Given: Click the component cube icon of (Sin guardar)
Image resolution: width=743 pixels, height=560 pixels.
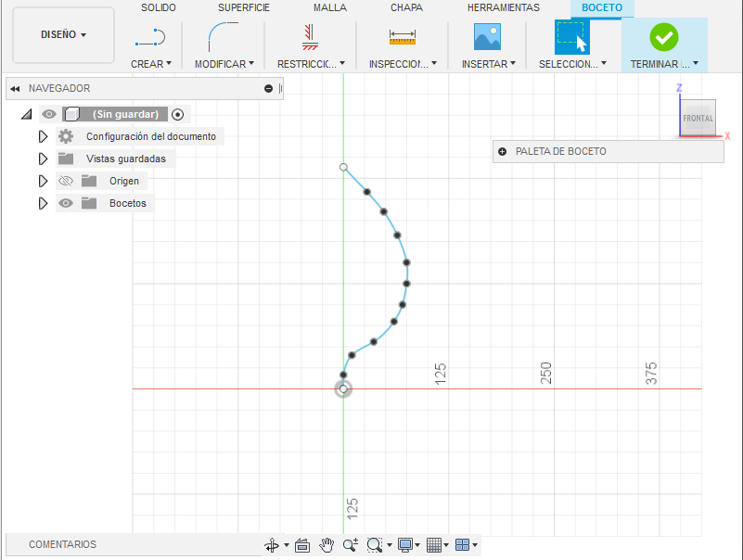Looking at the screenshot, I should click(71, 114).
